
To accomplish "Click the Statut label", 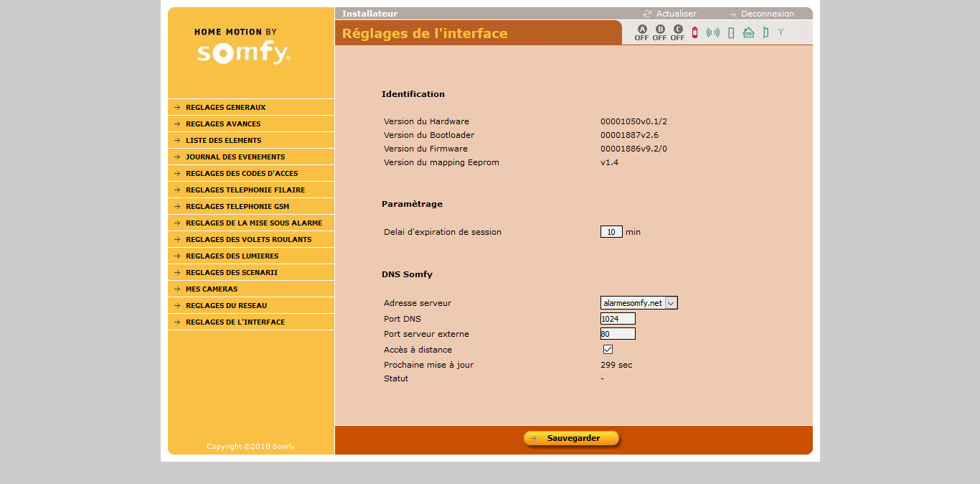I will [396, 378].
